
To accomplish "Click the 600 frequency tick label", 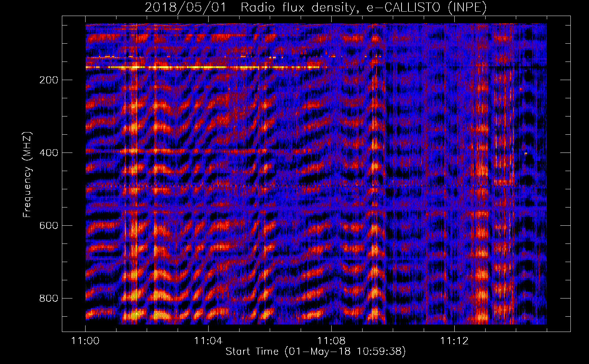I will [49, 226].
